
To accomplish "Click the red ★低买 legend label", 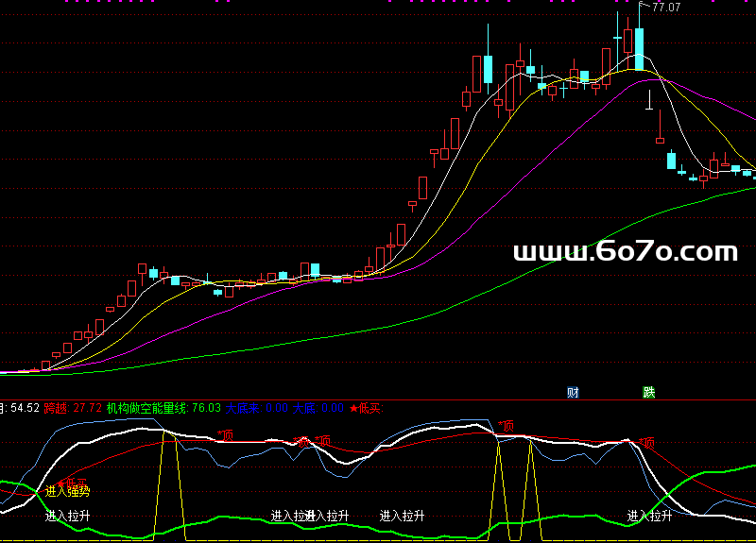I will pyautogui.click(x=365, y=408).
